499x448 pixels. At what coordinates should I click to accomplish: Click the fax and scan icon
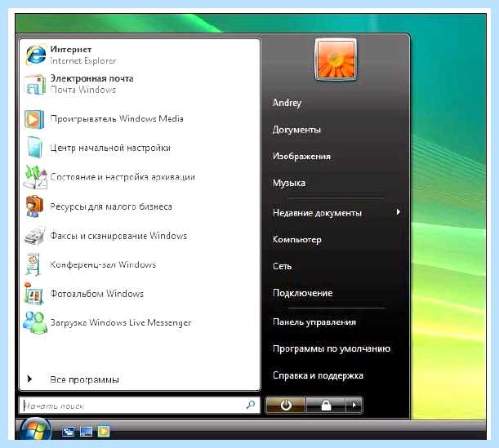(x=34, y=236)
